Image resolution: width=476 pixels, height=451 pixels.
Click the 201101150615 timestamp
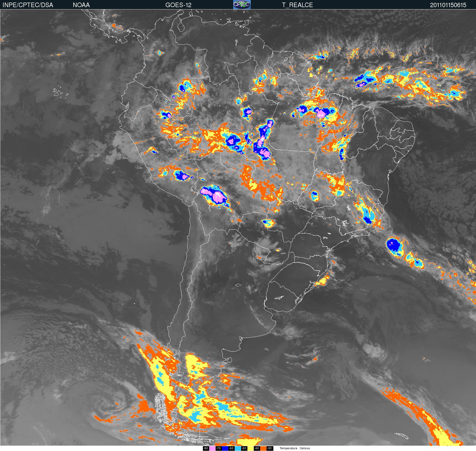click(x=448, y=5)
